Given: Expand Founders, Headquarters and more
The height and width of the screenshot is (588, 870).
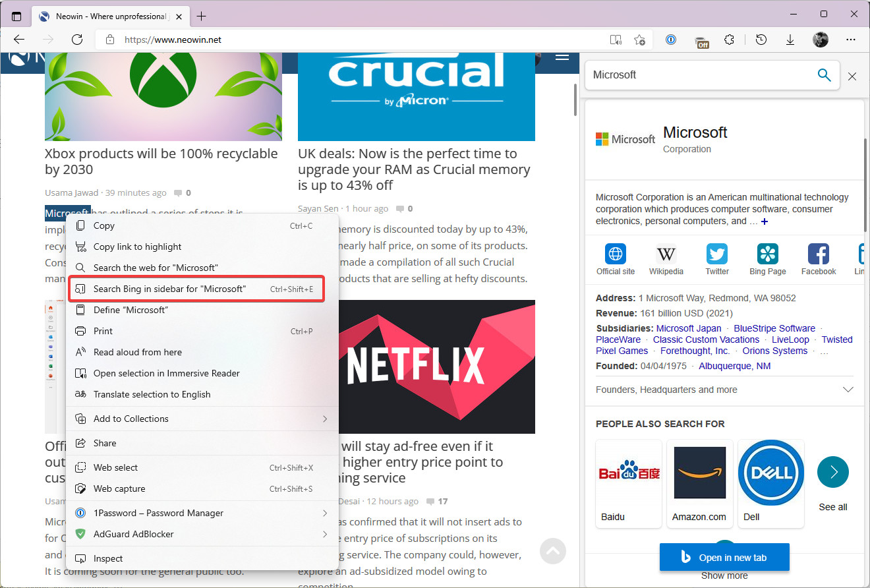Looking at the screenshot, I should [848, 390].
